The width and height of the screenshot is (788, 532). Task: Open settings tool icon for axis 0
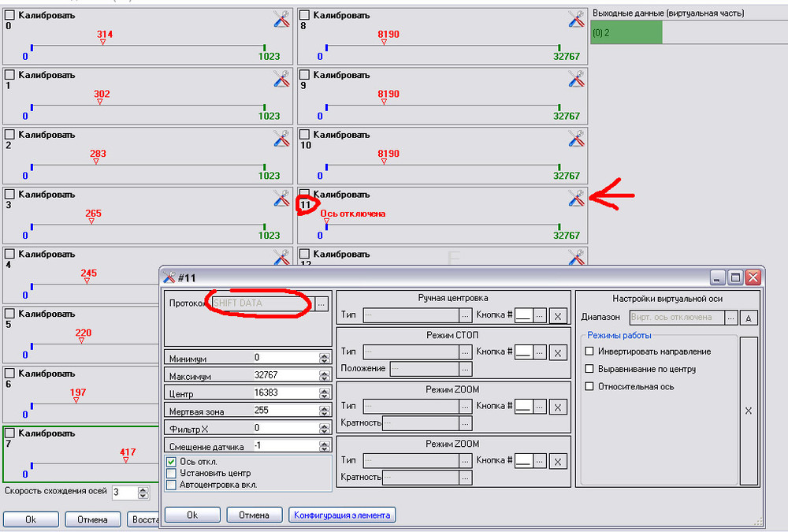pyautogui.click(x=281, y=19)
